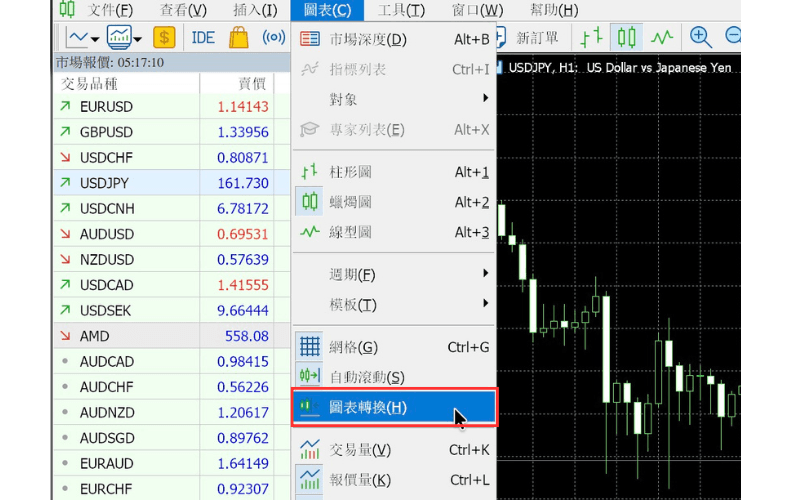
Task: Select the AUDCAD row
Action: (x=172, y=362)
